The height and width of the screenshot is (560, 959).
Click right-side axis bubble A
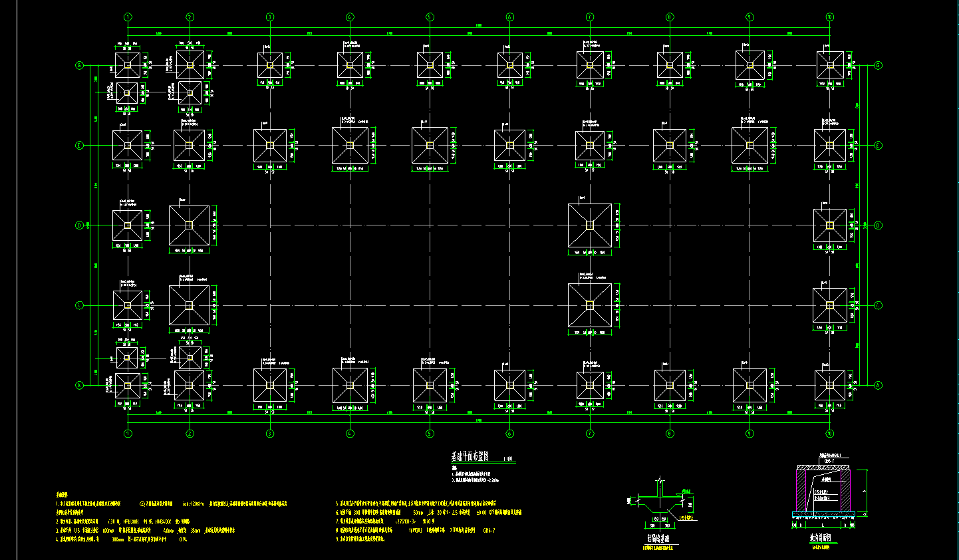(x=878, y=385)
